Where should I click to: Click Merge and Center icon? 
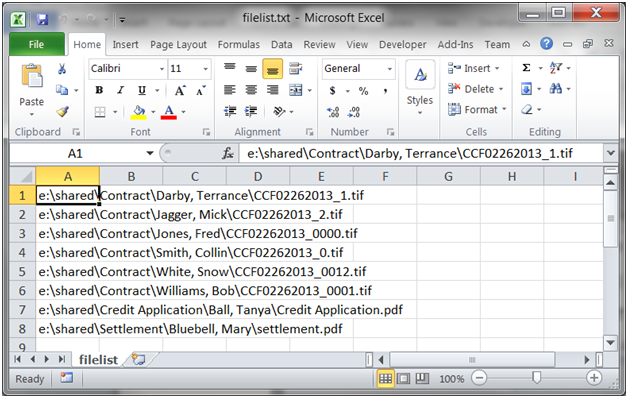(x=296, y=90)
